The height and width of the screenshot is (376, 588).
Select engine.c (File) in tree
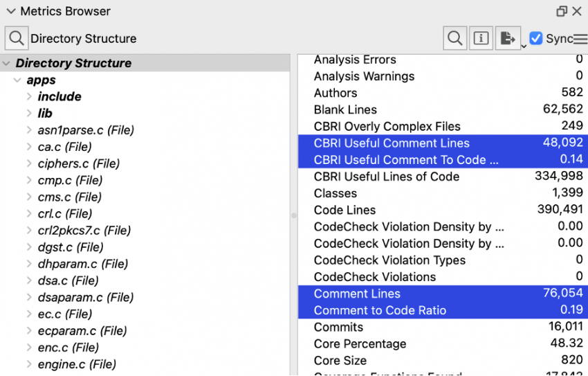(x=77, y=364)
